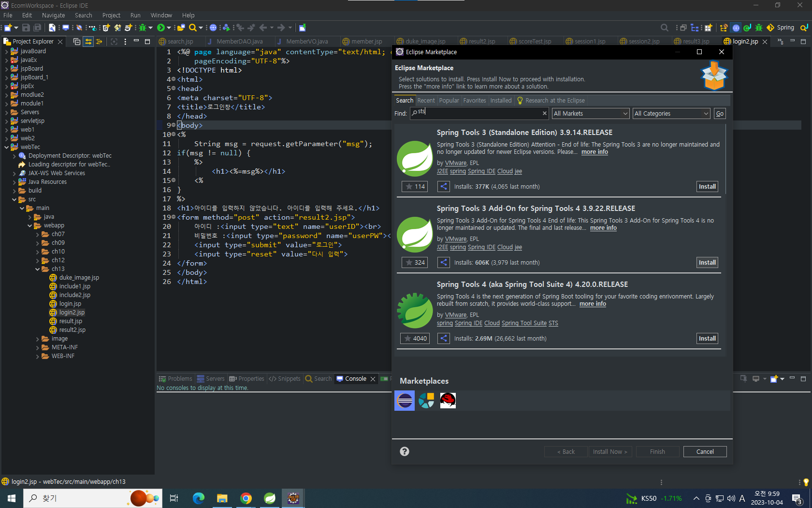Expand the javaBoard project
Viewport: 812px width, 508px height.
(6, 51)
